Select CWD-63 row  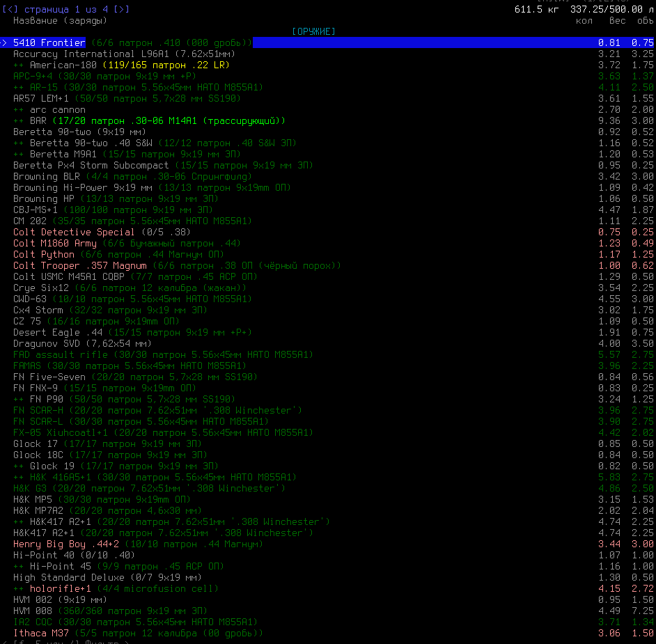(328, 299)
